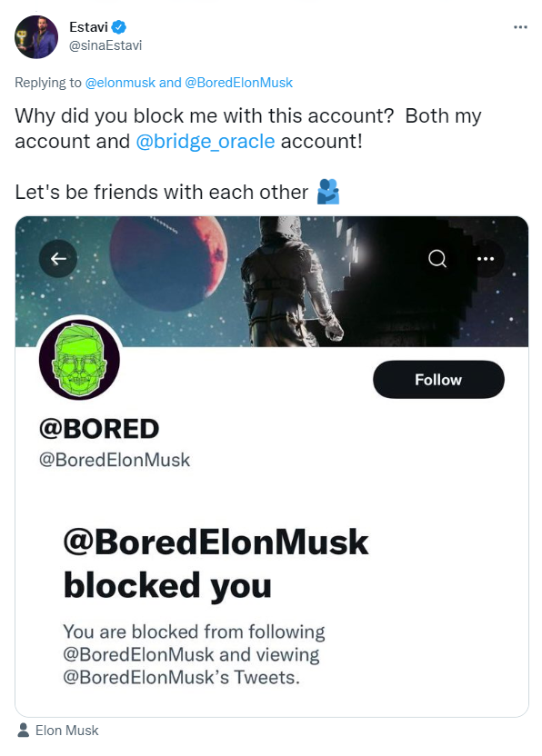Click Estavi's profile avatar photo

(36, 36)
